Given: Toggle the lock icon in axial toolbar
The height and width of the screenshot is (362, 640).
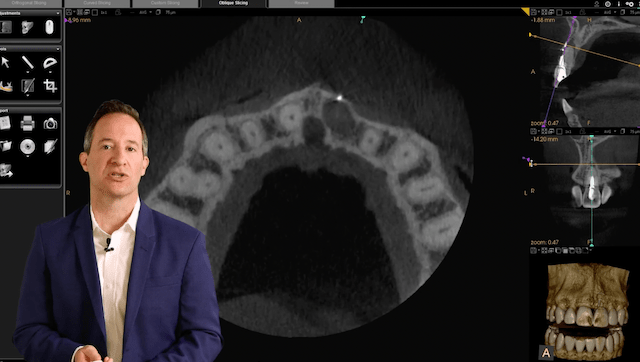Looking at the screenshot, I should (x=118, y=12).
